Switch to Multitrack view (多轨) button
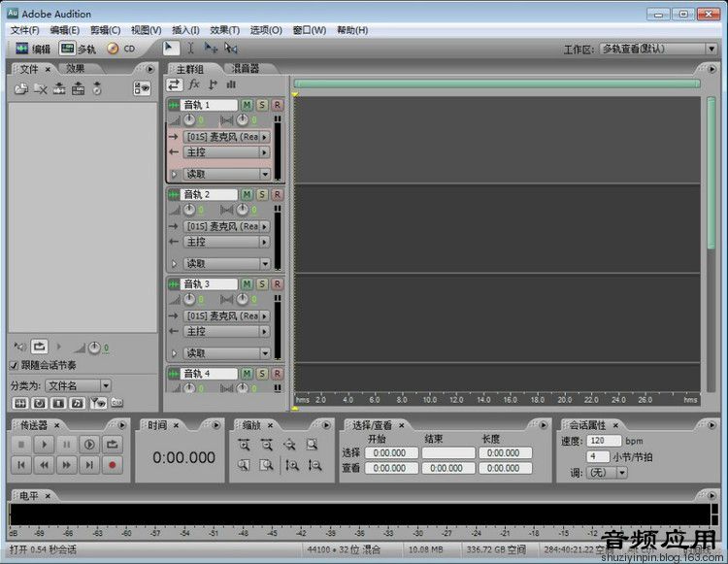The image size is (728, 564). (77, 49)
